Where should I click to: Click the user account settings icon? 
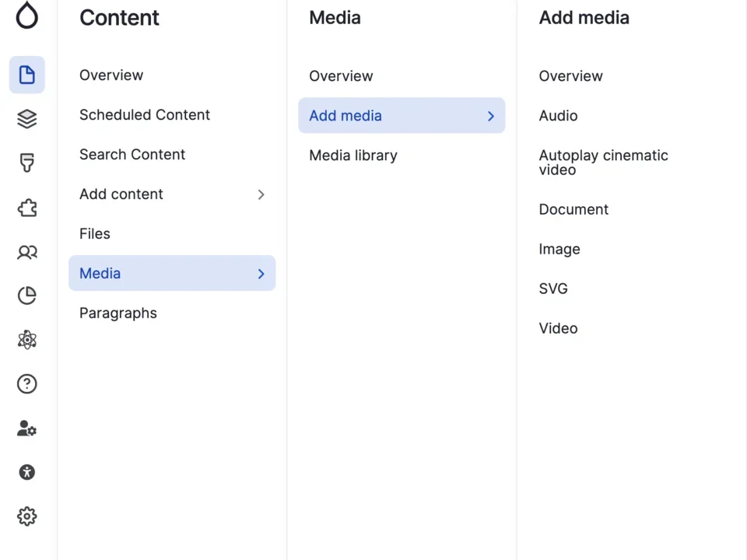pos(27,428)
